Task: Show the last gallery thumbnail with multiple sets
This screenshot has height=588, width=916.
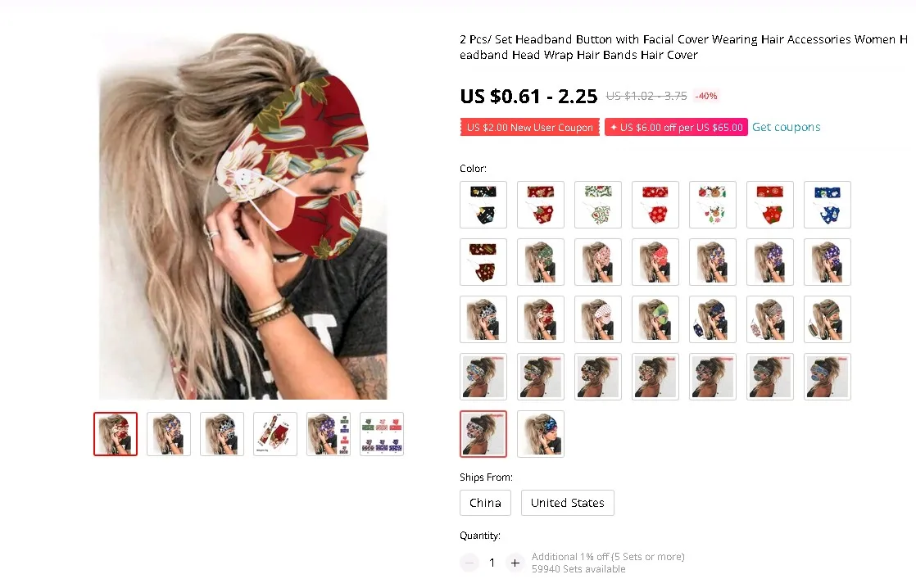Action: click(382, 434)
